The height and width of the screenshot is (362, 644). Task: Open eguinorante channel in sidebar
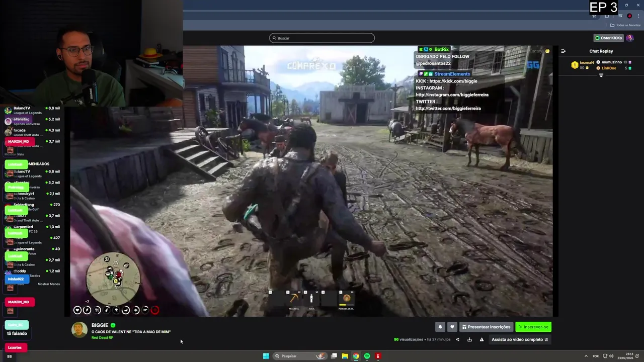(32, 250)
